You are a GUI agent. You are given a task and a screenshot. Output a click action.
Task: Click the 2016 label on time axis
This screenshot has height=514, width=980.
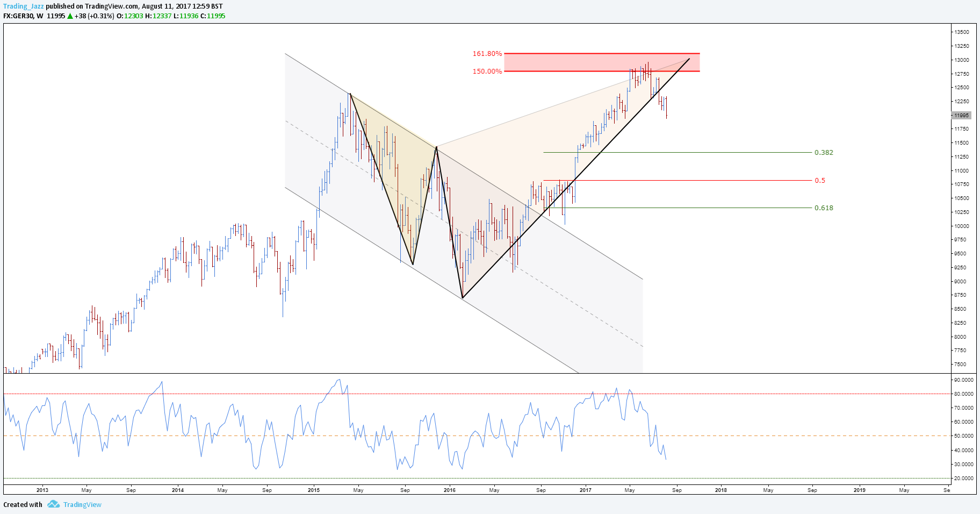pyautogui.click(x=450, y=490)
